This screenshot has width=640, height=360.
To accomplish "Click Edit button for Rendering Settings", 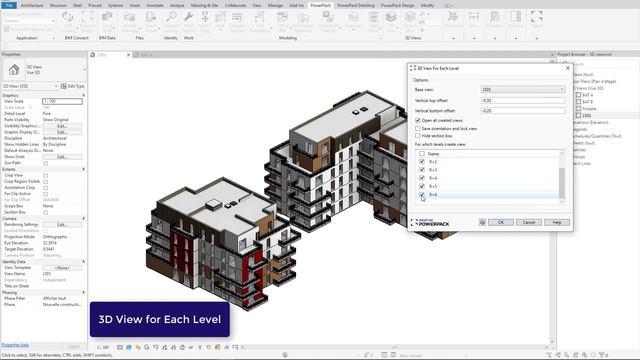I will [x=62, y=224].
